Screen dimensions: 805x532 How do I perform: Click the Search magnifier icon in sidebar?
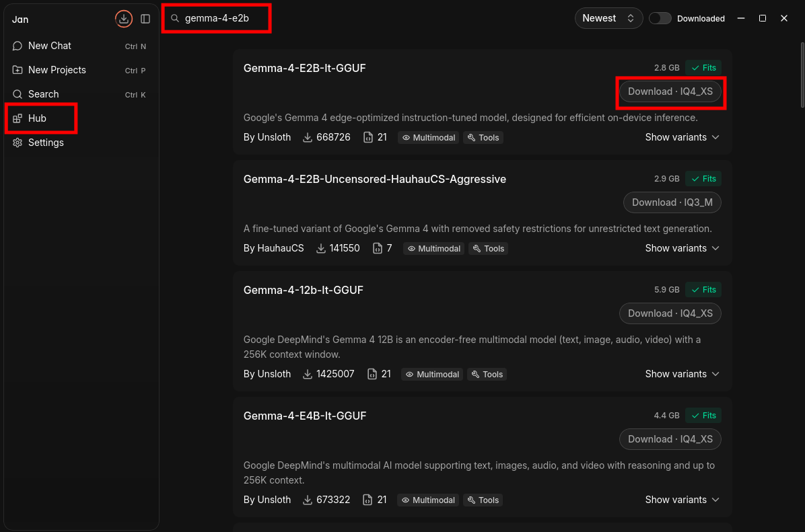[x=17, y=94]
